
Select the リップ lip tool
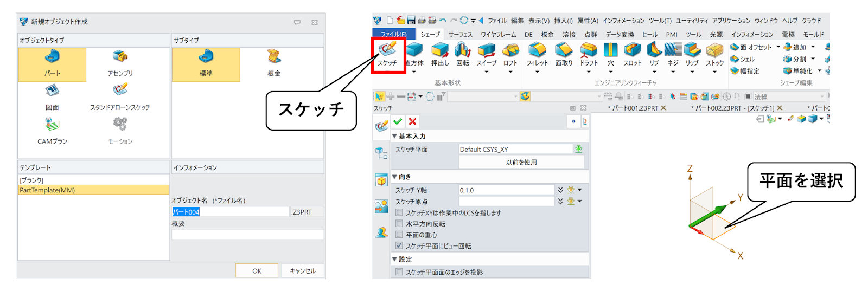click(692, 54)
